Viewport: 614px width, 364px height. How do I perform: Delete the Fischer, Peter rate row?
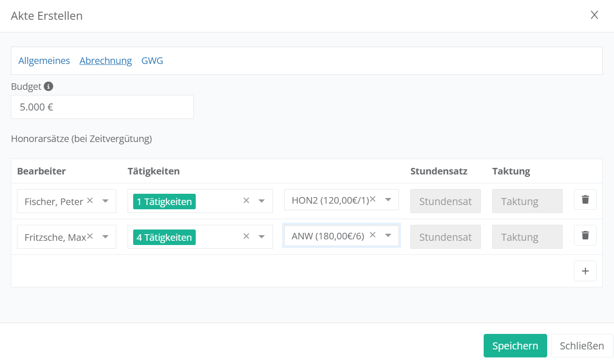tap(585, 199)
